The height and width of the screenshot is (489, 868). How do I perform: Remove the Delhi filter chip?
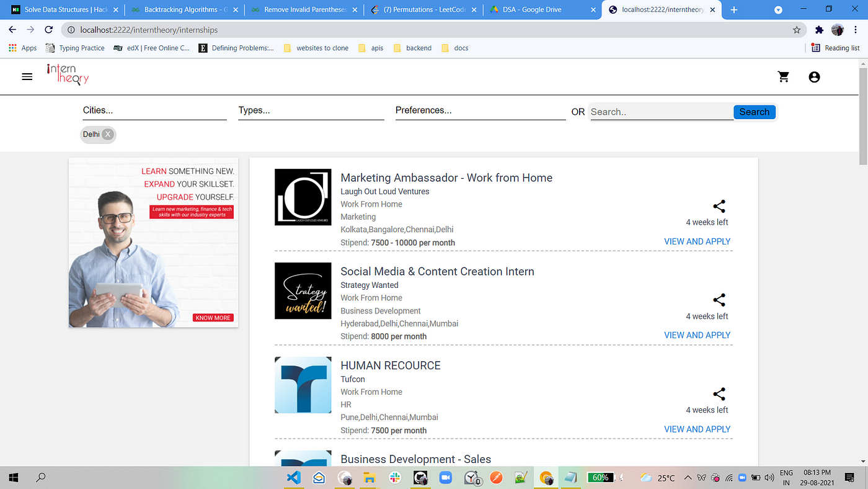[108, 134]
